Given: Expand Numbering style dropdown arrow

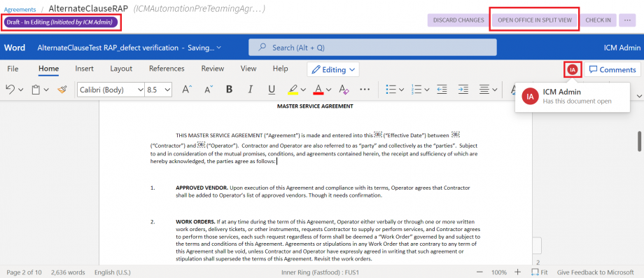Looking at the screenshot, I should point(427,90).
